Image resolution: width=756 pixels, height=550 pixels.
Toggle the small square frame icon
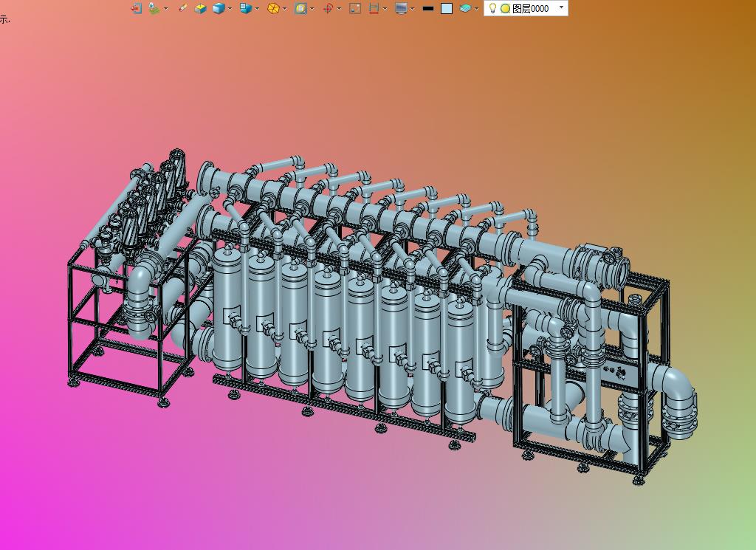(355, 8)
